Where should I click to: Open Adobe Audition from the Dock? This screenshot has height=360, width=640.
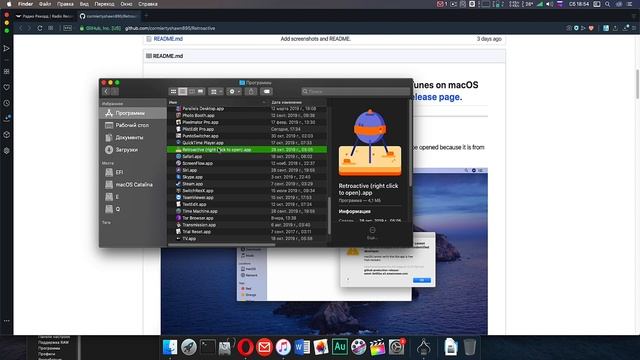(x=340, y=347)
